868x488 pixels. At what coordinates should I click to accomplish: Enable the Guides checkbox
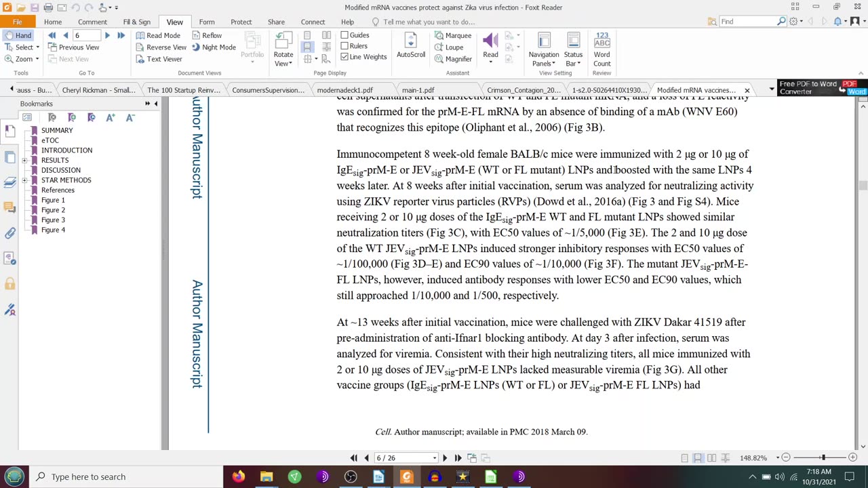[x=344, y=35]
